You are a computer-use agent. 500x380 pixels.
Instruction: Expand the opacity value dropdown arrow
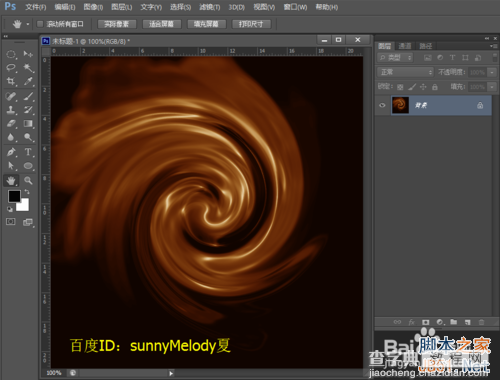click(x=492, y=72)
